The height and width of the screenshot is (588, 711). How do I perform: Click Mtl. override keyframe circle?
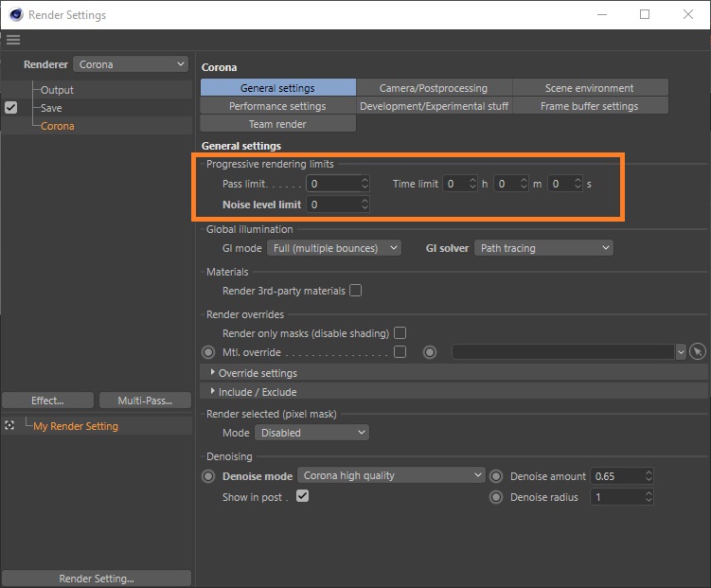pos(208,351)
